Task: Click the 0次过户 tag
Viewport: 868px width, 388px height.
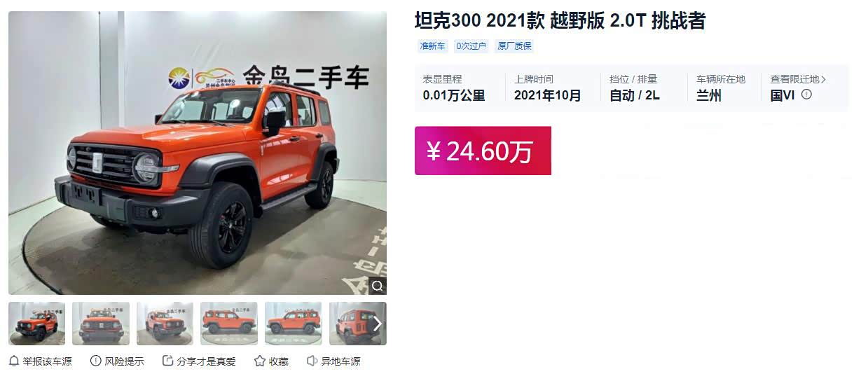Action: point(471,46)
